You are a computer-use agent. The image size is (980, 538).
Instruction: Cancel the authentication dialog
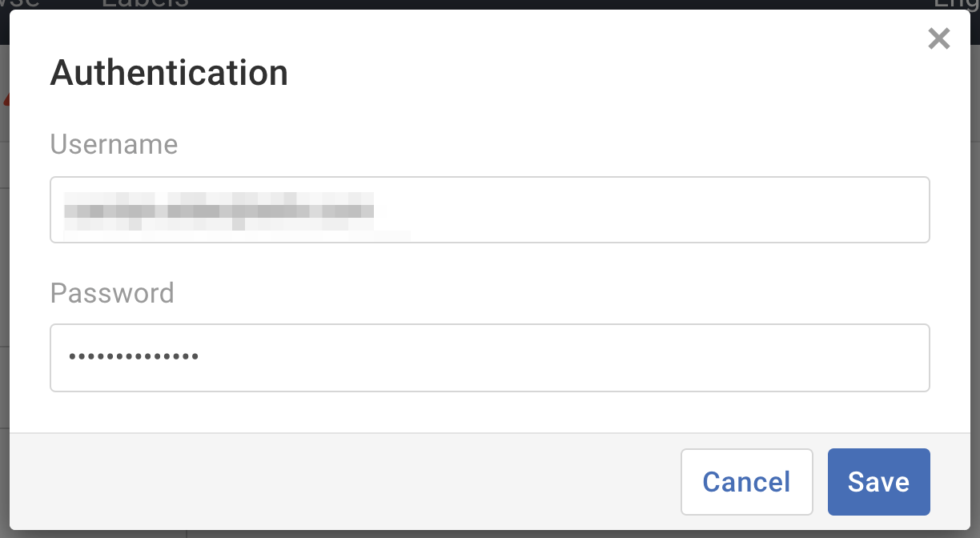coord(746,481)
